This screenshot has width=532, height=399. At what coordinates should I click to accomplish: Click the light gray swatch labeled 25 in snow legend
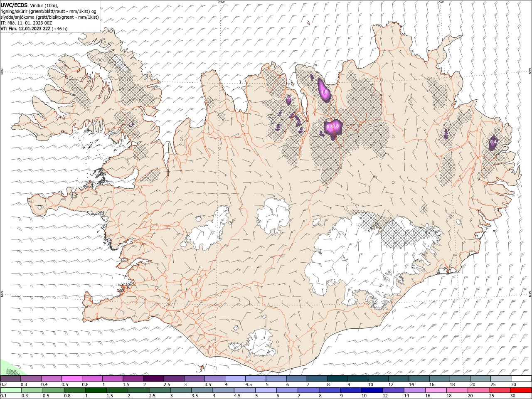[x=501, y=379]
